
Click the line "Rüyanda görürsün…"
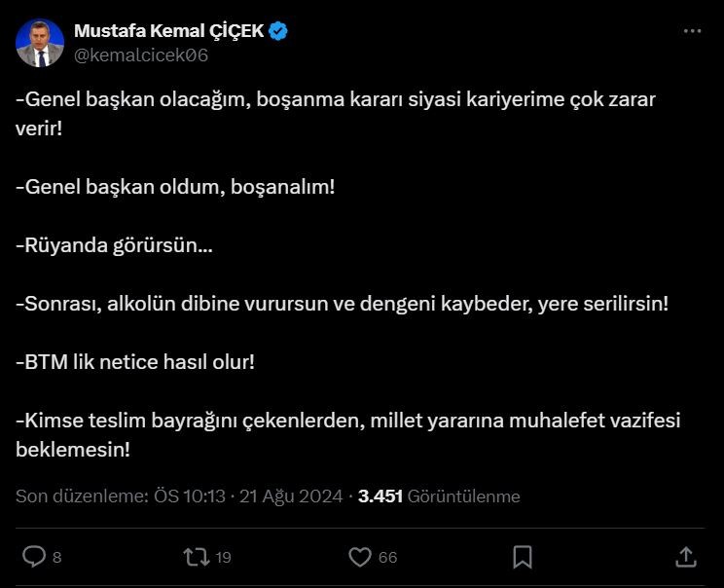115,244
